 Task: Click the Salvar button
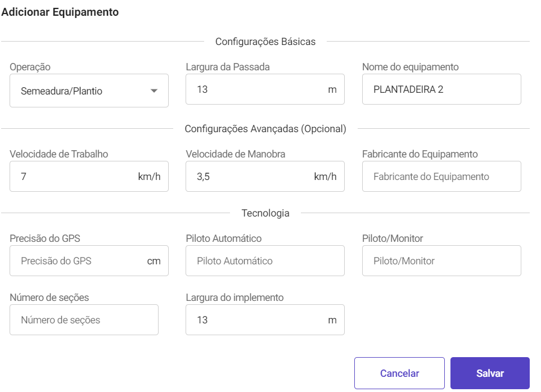(x=490, y=373)
